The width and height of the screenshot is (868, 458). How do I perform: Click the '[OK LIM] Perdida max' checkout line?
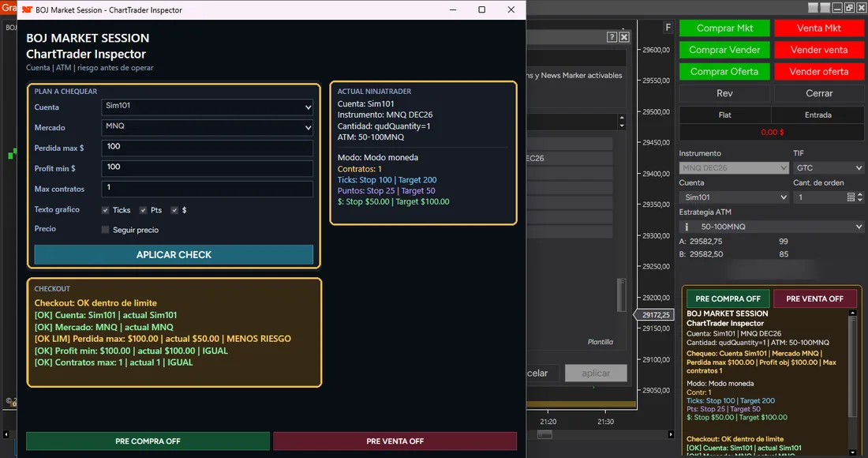(163, 339)
